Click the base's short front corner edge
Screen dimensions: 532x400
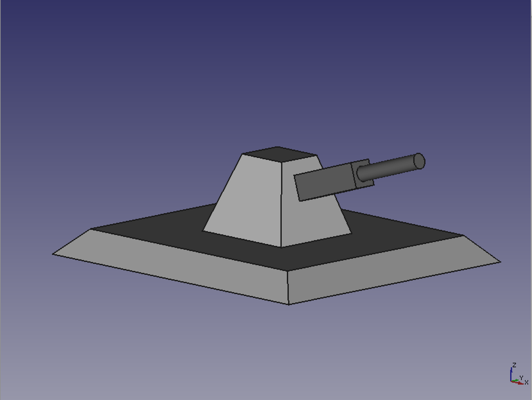(x=288, y=287)
